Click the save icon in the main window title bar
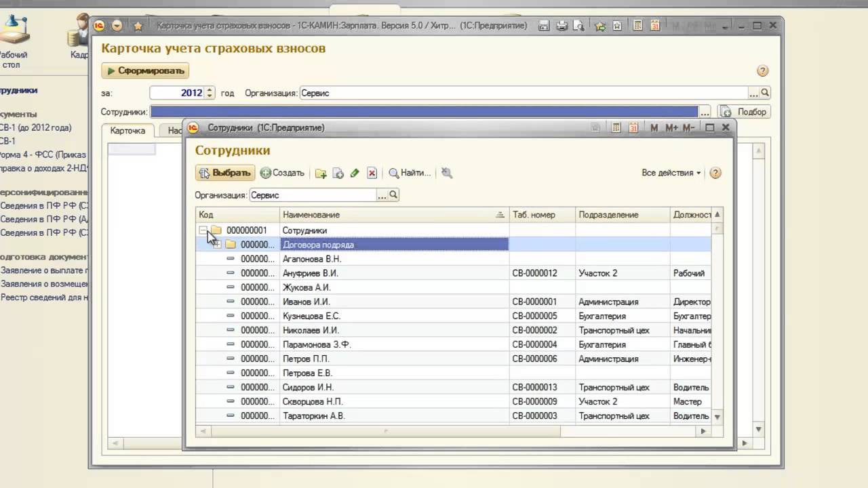Image resolution: width=868 pixels, height=488 pixels. pos(544,26)
